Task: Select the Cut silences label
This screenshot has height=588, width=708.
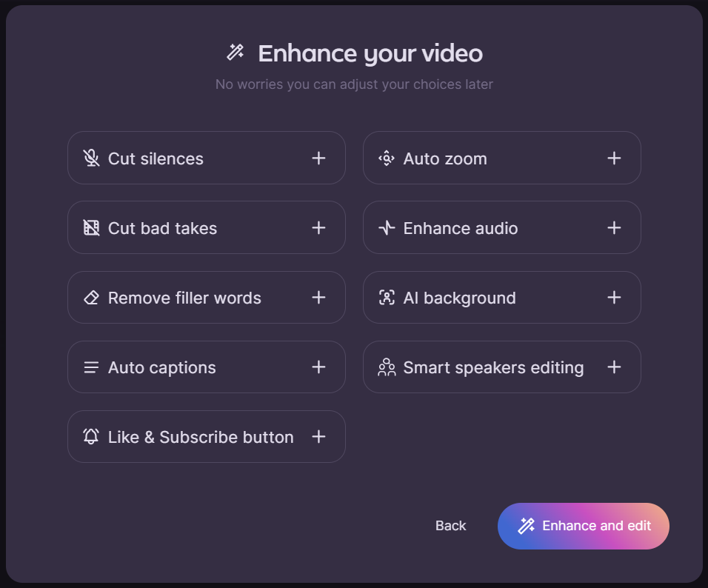Action: coord(156,159)
